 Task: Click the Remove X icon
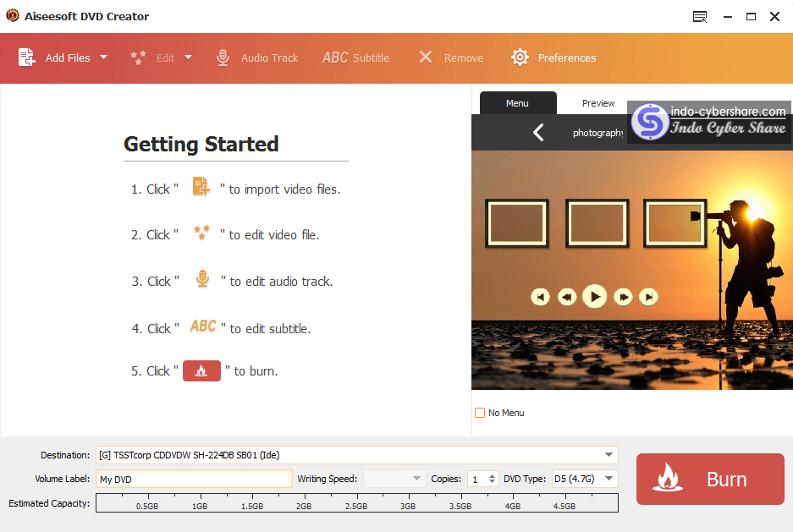[x=426, y=57]
